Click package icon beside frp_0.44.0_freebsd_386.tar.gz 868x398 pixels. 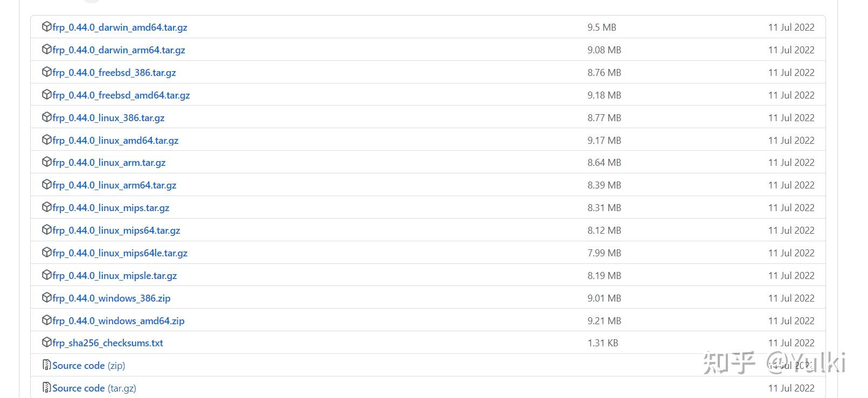(x=47, y=72)
